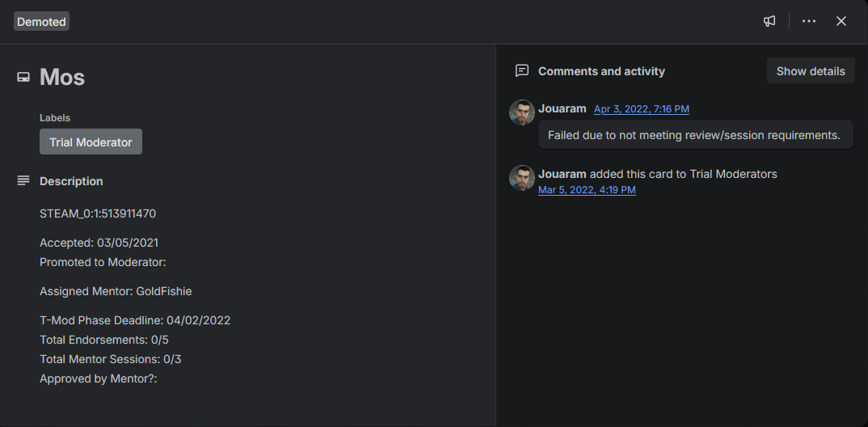Select the Trial Moderator label chip
Image resolution: width=868 pixels, height=427 pixels.
91,142
